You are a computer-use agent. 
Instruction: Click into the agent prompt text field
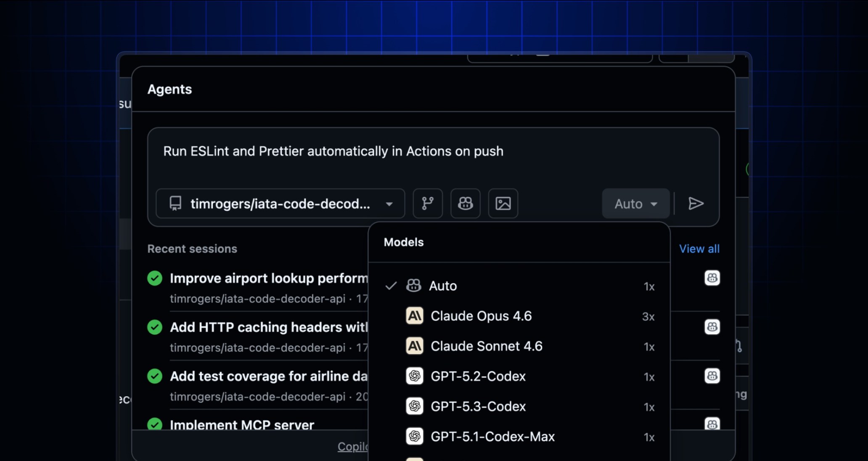pos(433,158)
